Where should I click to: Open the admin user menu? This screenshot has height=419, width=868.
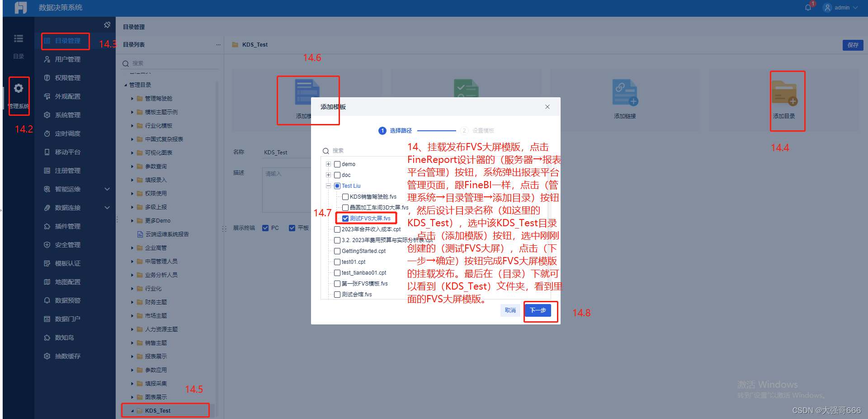[x=840, y=8]
